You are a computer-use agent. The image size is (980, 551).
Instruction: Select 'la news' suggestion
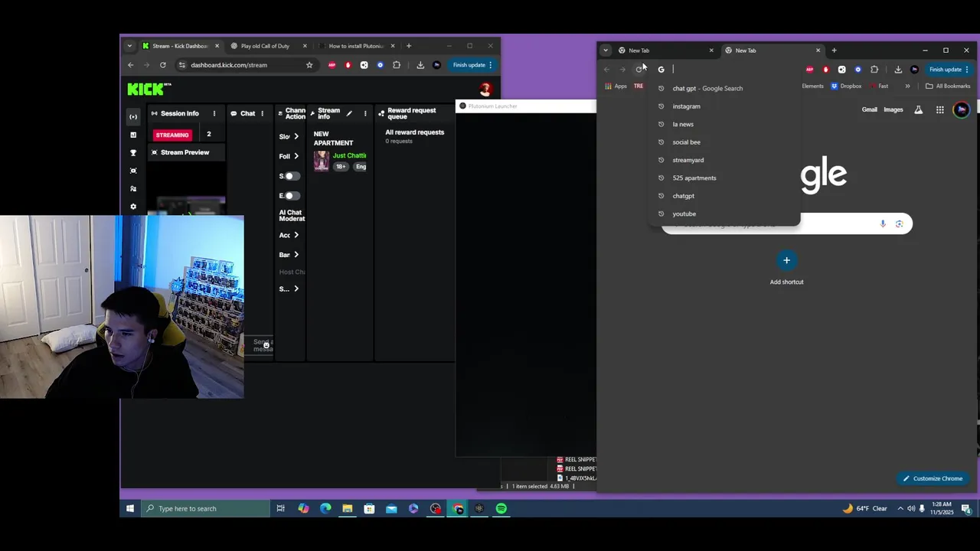tap(724, 124)
